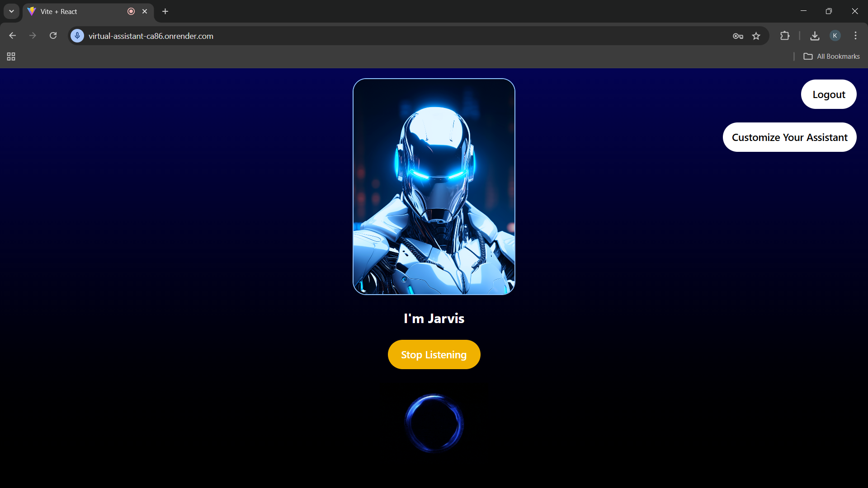Open the apps grid shortcut
The image size is (868, 488).
(11, 56)
